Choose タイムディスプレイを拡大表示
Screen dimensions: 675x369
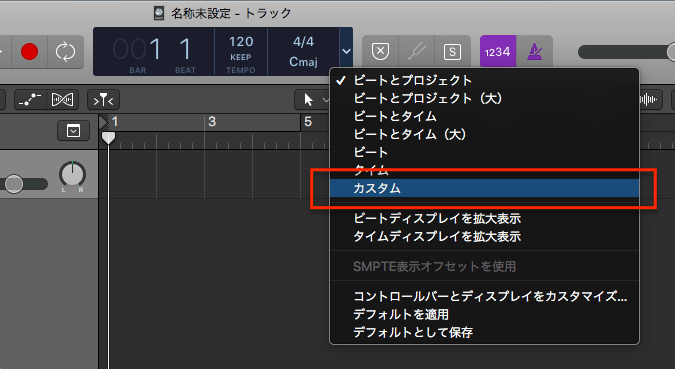click(x=484, y=237)
